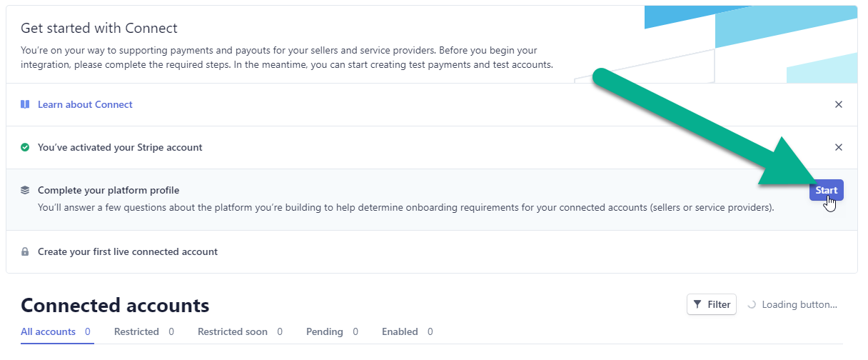Show the Pending accounts tab
868x360 pixels.
tap(332, 331)
